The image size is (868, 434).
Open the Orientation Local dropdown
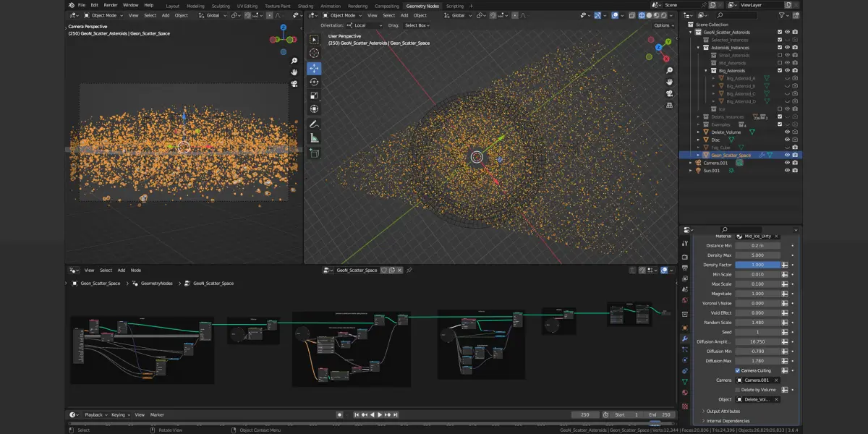point(365,25)
